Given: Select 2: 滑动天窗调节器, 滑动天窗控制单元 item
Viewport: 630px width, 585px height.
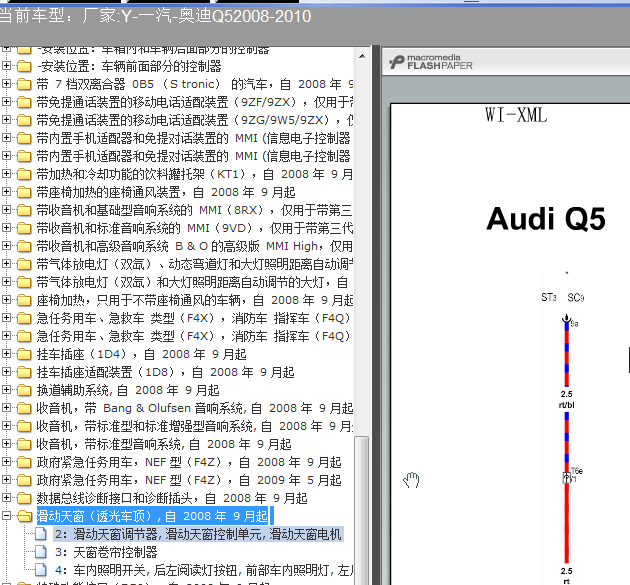Looking at the screenshot, I should 198,534.
